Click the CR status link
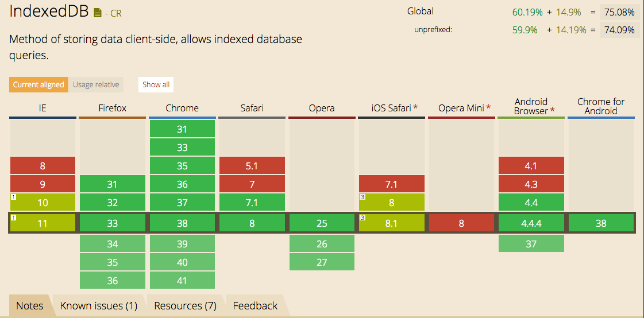 point(116,14)
